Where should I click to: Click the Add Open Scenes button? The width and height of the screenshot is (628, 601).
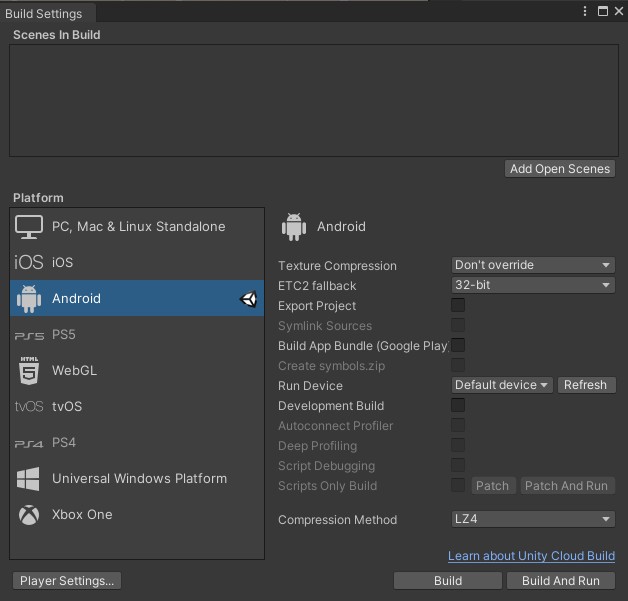tap(560, 169)
